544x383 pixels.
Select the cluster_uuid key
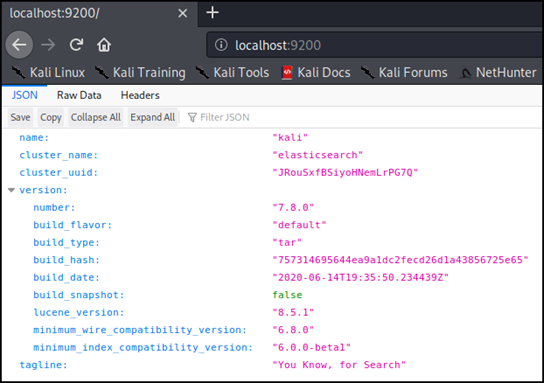(x=59, y=172)
